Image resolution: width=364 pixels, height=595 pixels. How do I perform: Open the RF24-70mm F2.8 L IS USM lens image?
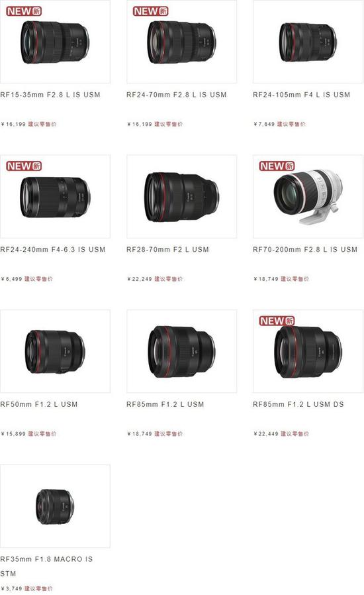pyautogui.click(x=181, y=42)
